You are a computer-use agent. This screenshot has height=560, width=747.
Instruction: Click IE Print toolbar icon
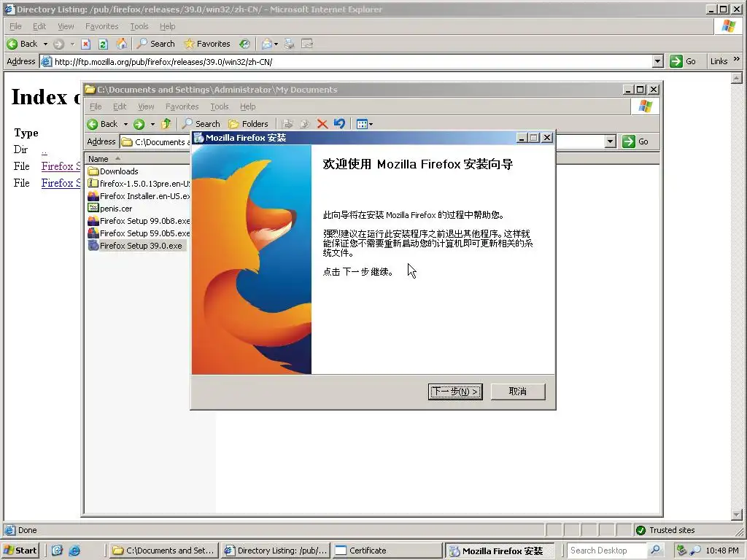point(289,44)
